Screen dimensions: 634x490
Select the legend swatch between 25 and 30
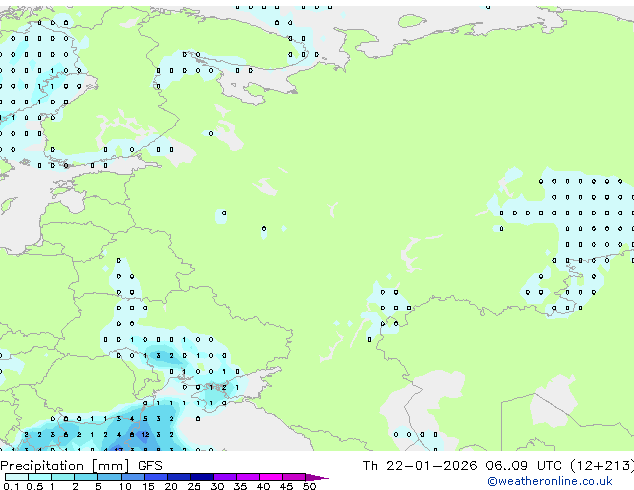tap(202, 477)
